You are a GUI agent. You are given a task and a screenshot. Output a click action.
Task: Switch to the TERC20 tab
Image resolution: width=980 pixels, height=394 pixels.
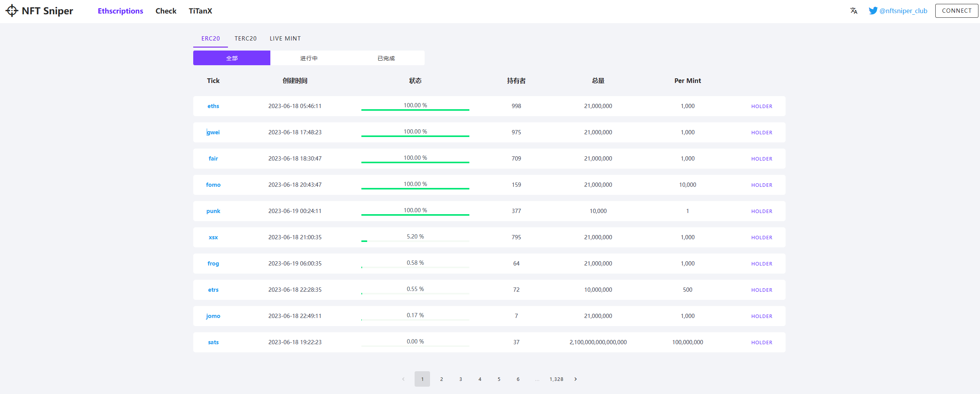(x=245, y=39)
